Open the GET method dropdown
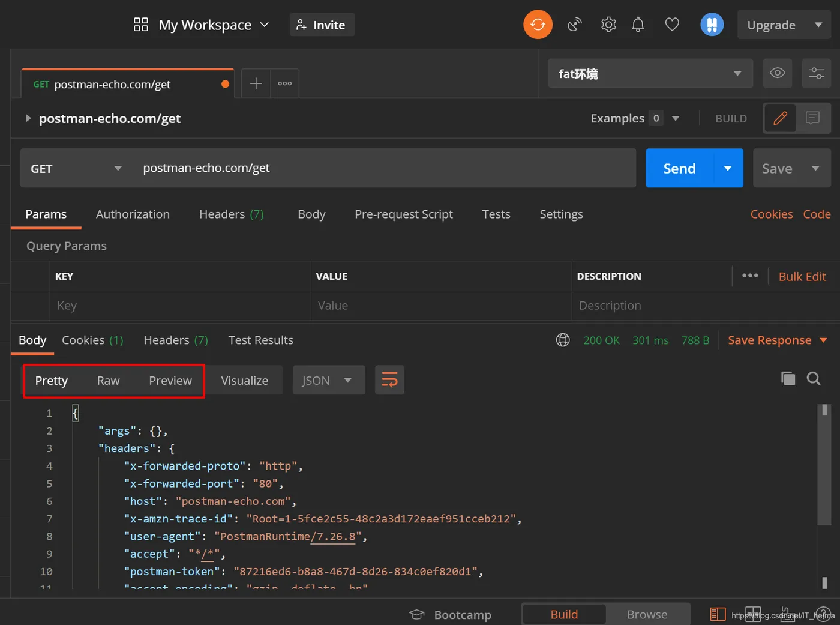The image size is (840, 625). pos(76,169)
